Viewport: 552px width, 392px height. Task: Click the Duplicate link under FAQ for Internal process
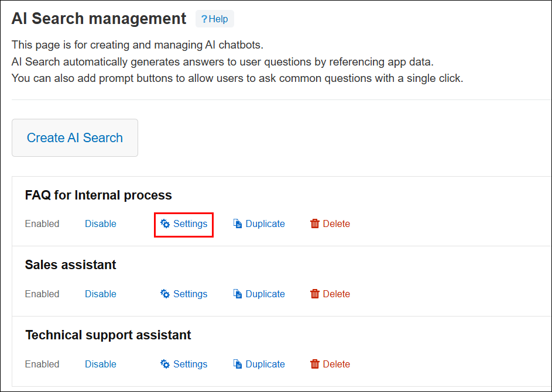(x=265, y=223)
